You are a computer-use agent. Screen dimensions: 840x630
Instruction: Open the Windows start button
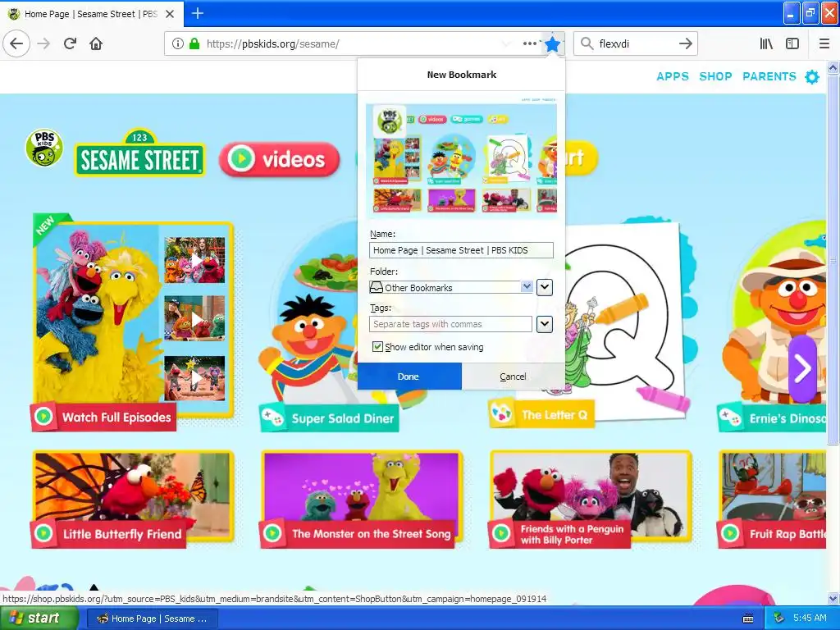pyautogui.click(x=39, y=619)
